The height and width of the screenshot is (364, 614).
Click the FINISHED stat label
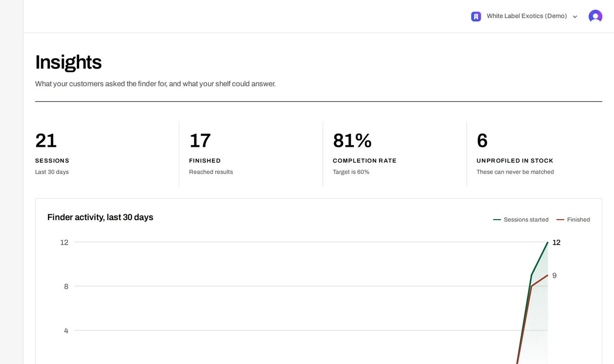205,161
